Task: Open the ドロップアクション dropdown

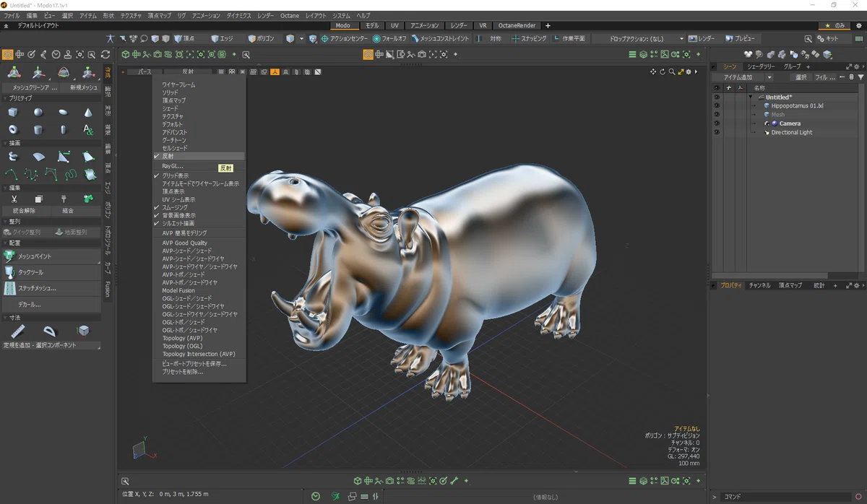Action: coord(646,38)
